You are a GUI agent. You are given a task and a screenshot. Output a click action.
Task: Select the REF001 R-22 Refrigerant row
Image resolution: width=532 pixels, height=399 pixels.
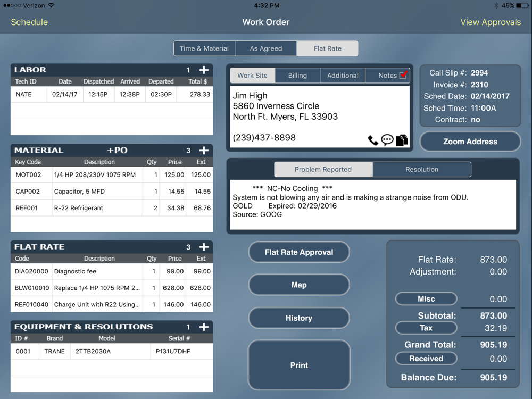(112, 208)
